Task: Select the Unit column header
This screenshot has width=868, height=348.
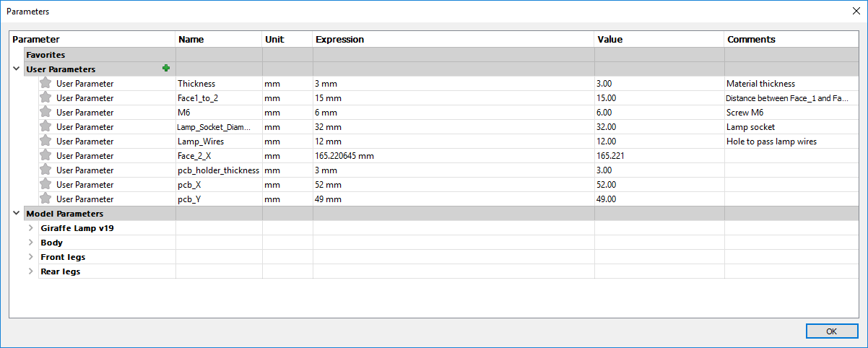Action: tap(287, 40)
